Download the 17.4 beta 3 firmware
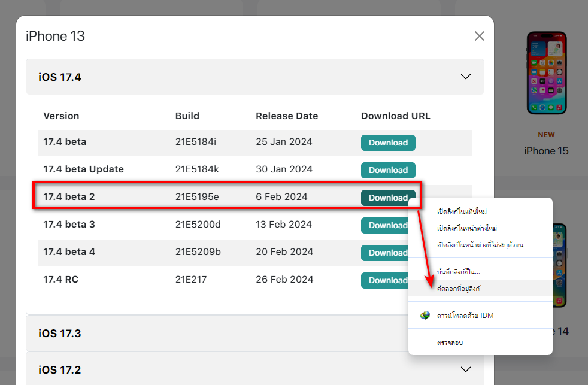The height and width of the screenshot is (385, 588). tap(385, 225)
